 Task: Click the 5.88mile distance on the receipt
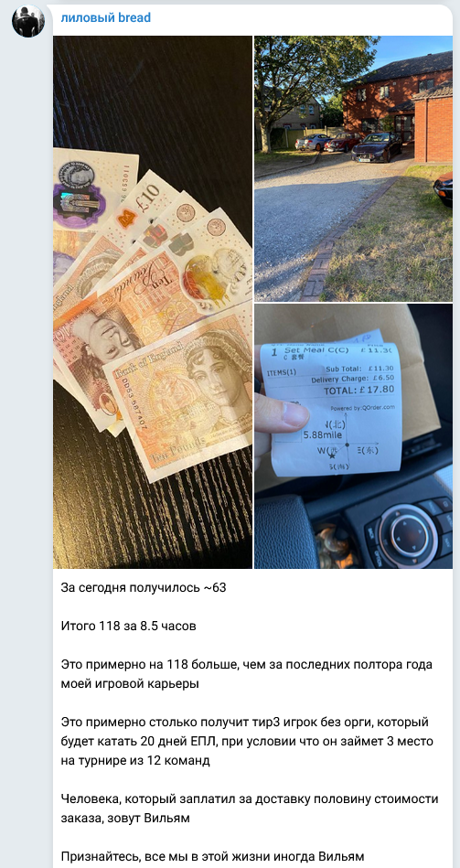pyautogui.click(x=317, y=434)
